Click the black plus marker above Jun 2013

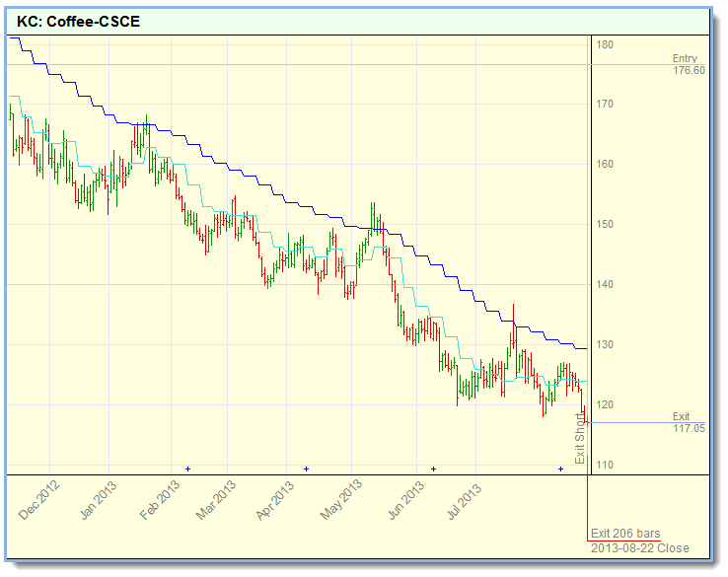tap(433, 468)
